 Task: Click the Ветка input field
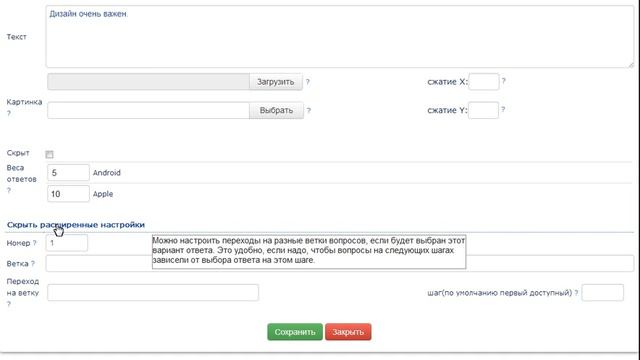click(x=340, y=263)
